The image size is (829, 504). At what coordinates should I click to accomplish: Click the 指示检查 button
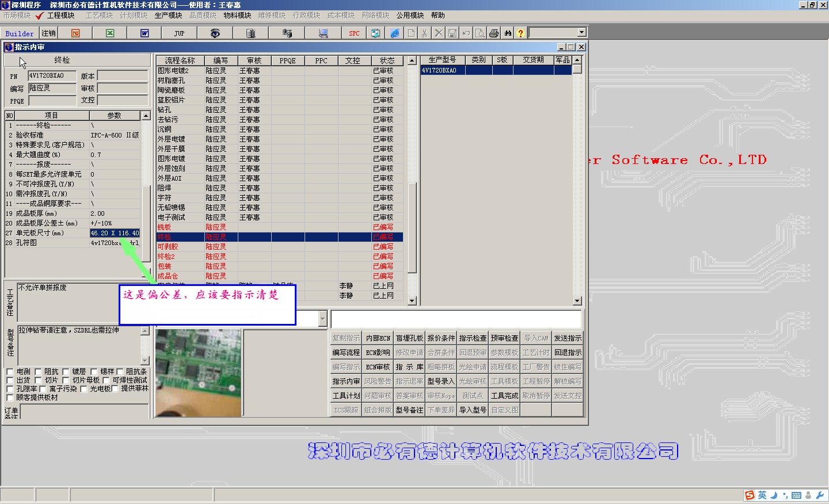(473, 338)
